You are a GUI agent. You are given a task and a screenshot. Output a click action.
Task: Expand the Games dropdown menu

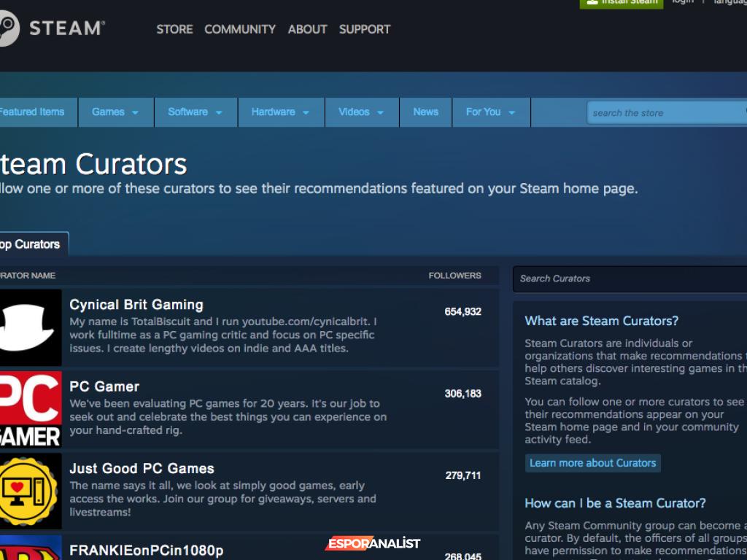pos(115,112)
